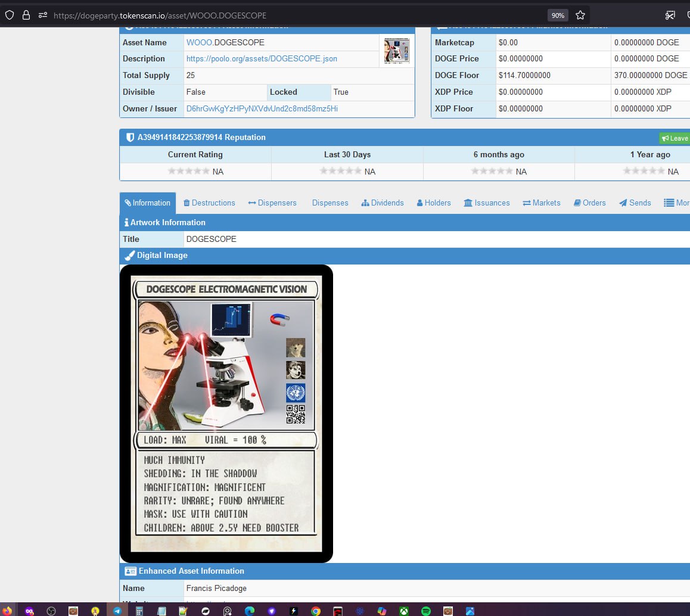Image resolution: width=690 pixels, height=616 pixels.
Task: Open the Dispenses tab
Action: click(330, 203)
